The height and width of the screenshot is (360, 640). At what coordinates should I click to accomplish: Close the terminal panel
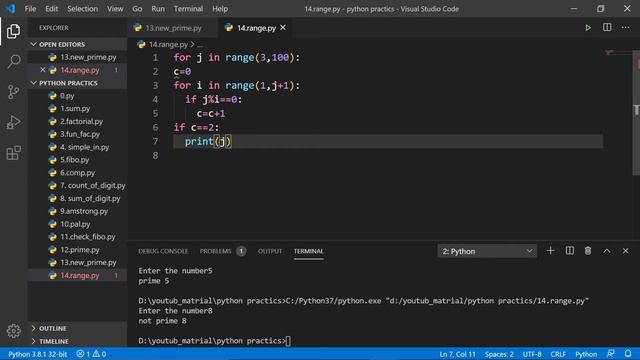coord(625,251)
